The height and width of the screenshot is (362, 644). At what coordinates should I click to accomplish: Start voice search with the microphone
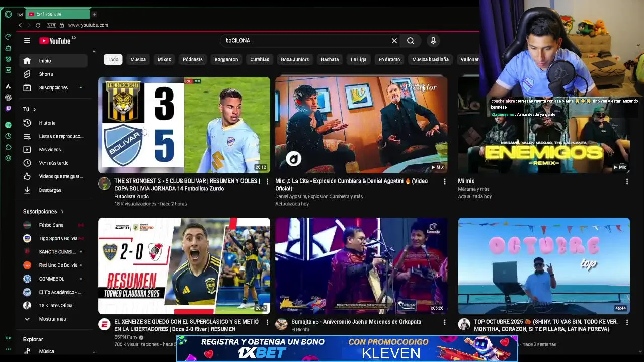click(x=433, y=41)
